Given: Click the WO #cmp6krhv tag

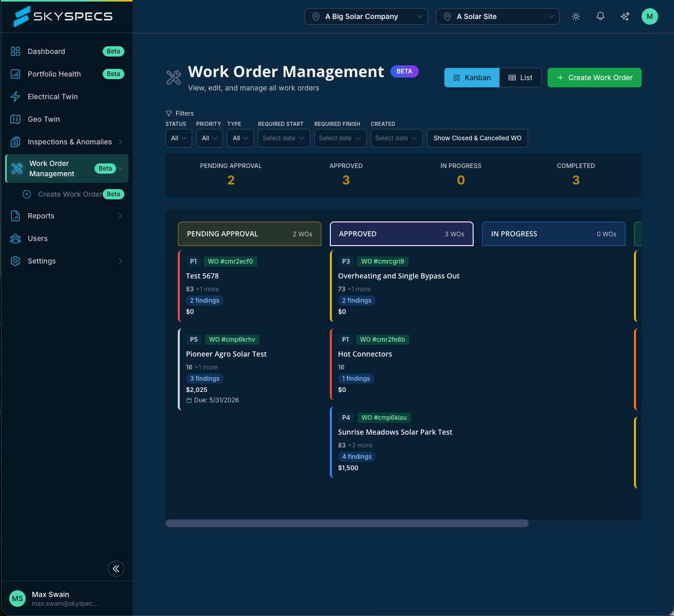Looking at the screenshot, I should pyautogui.click(x=232, y=340).
